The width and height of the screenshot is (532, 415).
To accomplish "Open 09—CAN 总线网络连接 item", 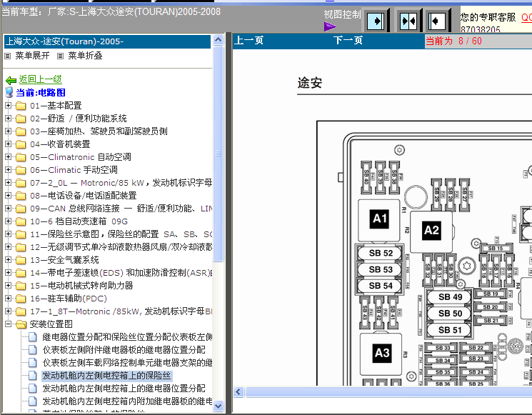I will click(121, 209).
